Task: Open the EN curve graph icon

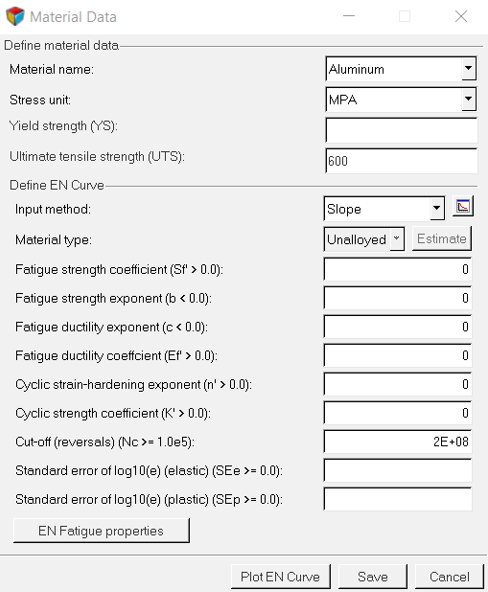Action: click(x=463, y=207)
